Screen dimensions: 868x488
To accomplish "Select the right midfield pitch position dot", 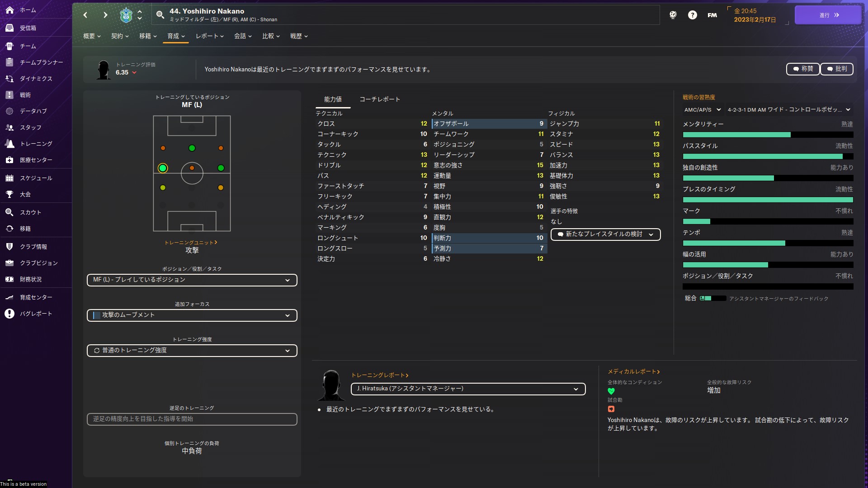I will point(221,168).
